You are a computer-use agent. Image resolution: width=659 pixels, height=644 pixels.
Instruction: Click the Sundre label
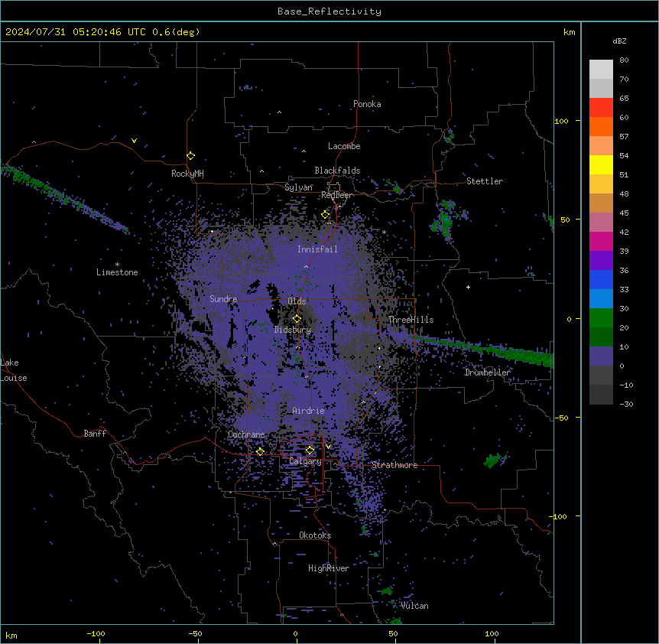(x=223, y=299)
